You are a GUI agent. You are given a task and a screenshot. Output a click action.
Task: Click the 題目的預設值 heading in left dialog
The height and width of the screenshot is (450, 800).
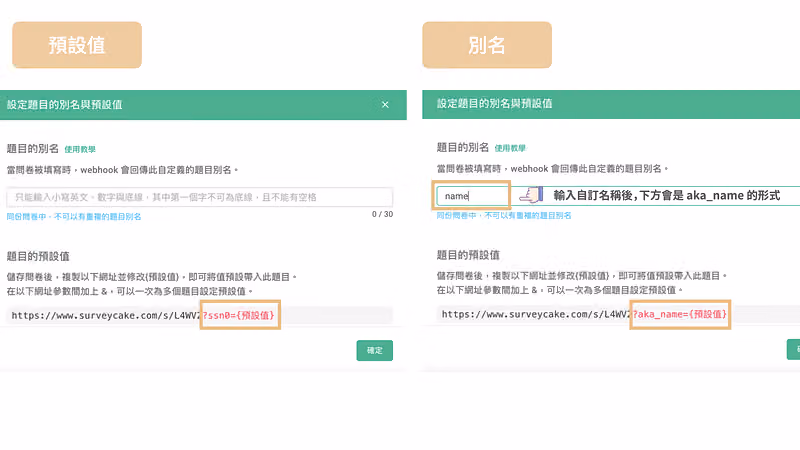coord(38,256)
